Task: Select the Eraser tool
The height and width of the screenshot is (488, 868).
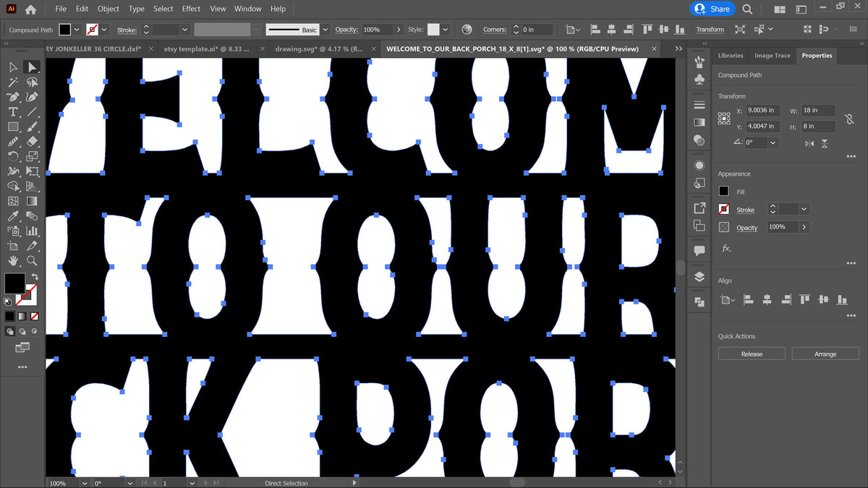Action: 32,142
